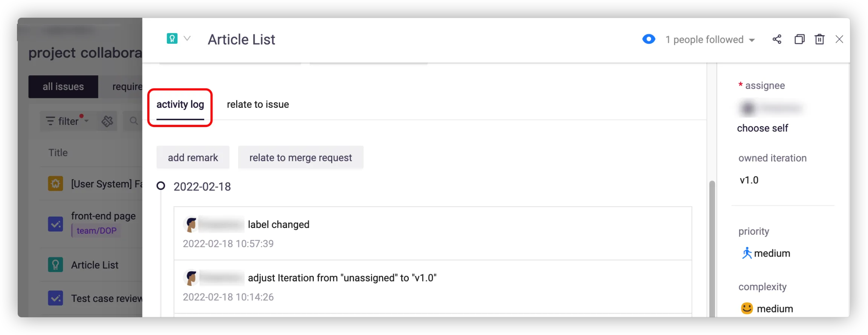Click the share icon in header
Viewport: 868px width, 335px height.
pos(776,39)
